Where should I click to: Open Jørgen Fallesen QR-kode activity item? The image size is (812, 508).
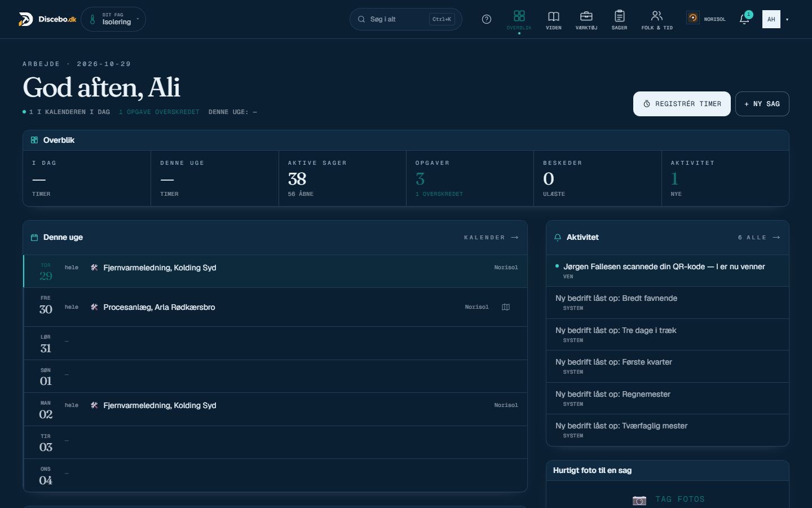pyautogui.click(x=668, y=270)
